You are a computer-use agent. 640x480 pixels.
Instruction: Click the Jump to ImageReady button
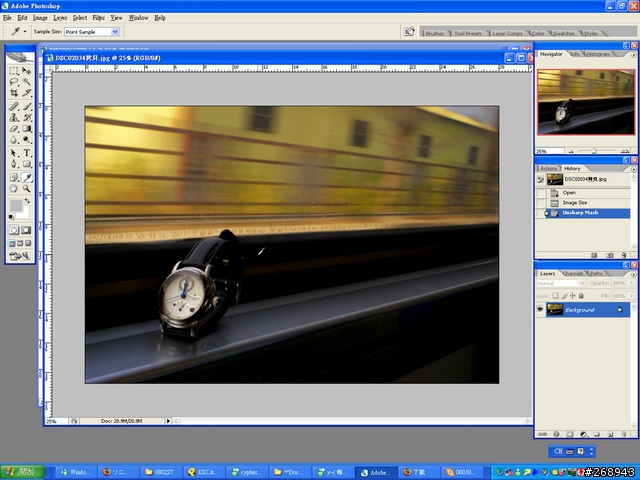pos(20,256)
